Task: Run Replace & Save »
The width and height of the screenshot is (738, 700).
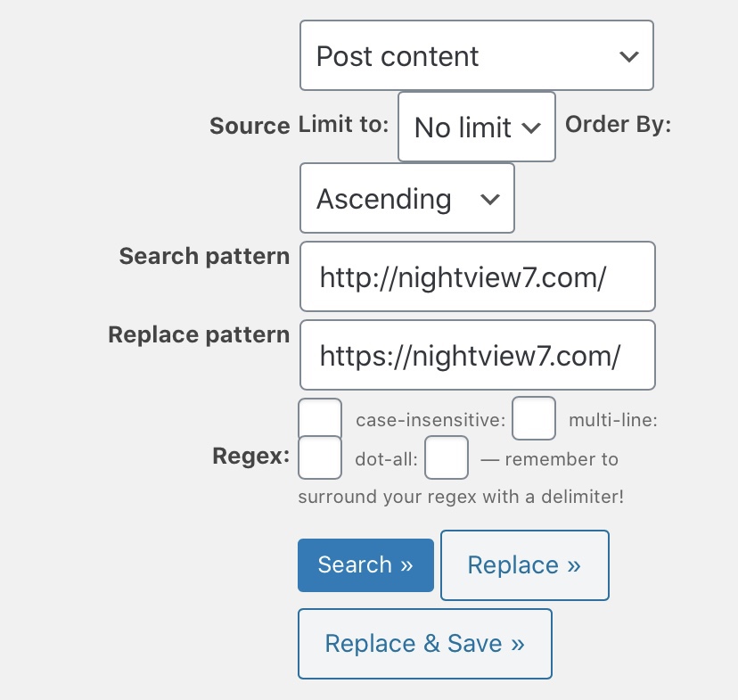Action: (x=425, y=644)
